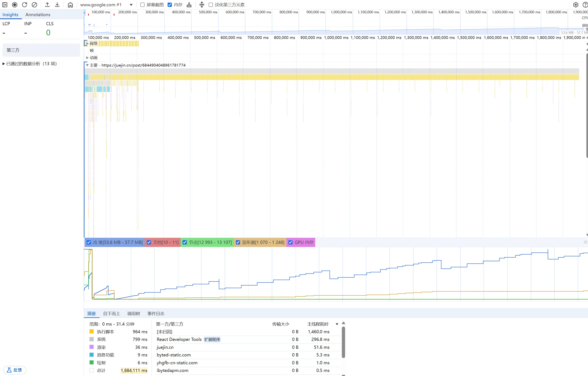
Task: Click the record button icon
Action: tap(15, 5)
